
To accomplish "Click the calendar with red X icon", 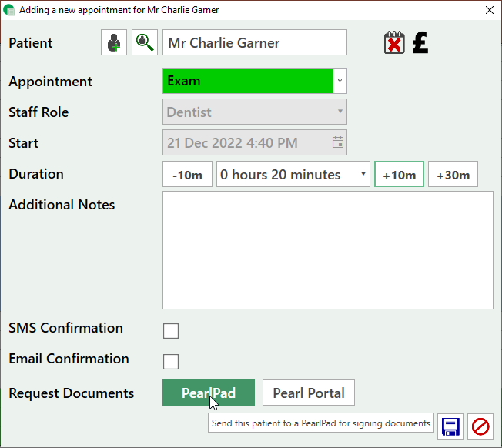I will click(394, 43).
